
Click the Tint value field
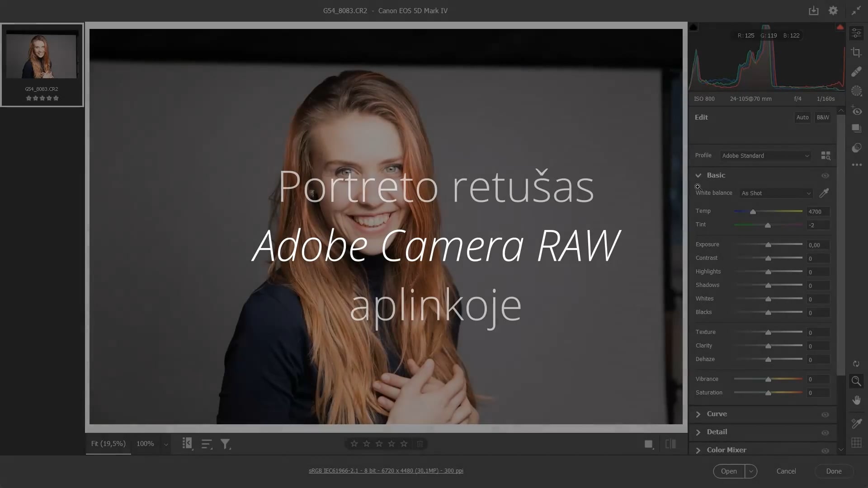tap(818, 225)
